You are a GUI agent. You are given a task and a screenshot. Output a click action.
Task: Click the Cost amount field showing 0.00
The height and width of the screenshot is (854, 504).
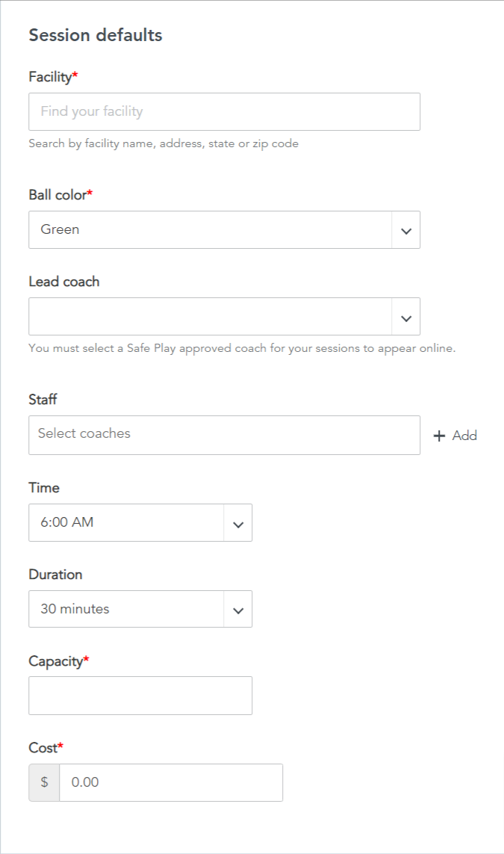171,783
